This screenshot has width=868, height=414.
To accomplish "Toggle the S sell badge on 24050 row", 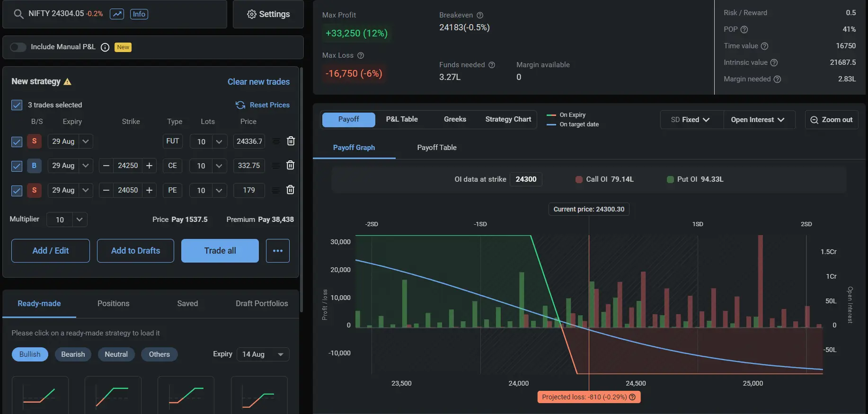I will click(x=34, y=190).
